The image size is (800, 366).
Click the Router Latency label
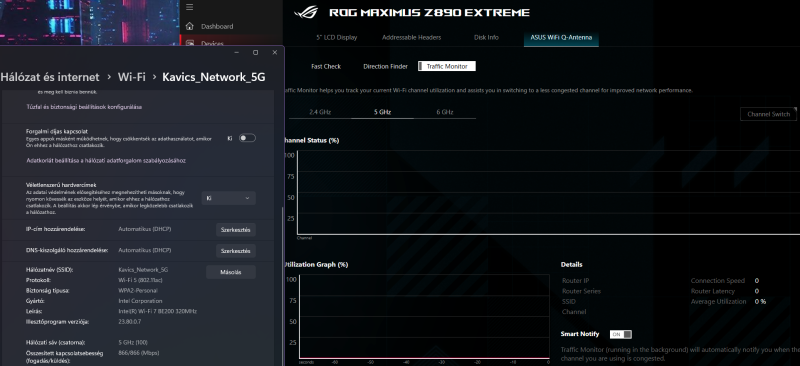(x=713, y=291)
